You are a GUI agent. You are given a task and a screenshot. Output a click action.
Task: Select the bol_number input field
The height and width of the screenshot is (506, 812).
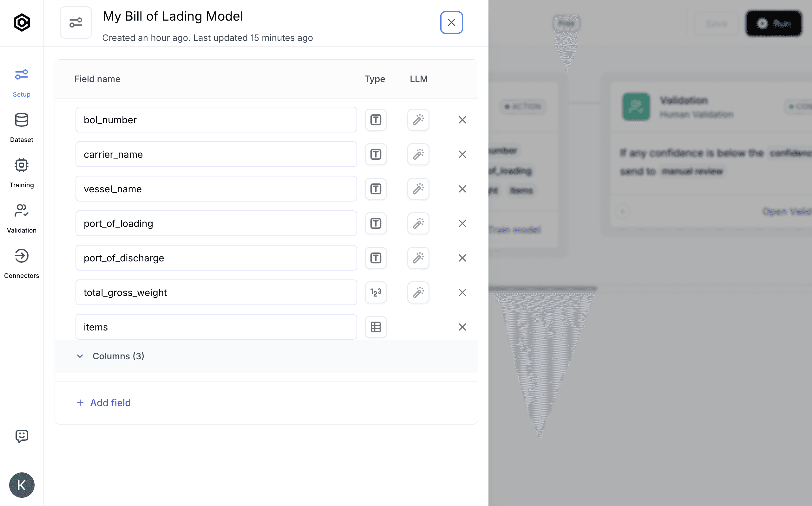216,119
